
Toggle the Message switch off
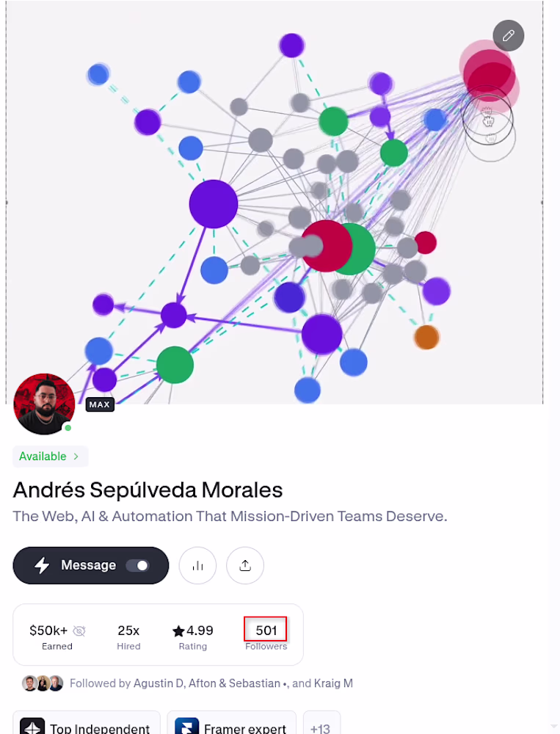[137, 565]
